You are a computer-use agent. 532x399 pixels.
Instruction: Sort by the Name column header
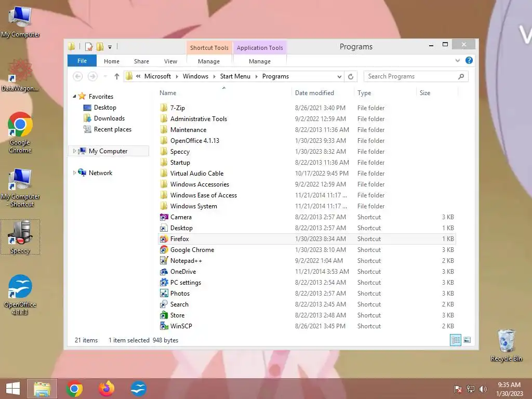pyautogui.click(x=168, y=93)
